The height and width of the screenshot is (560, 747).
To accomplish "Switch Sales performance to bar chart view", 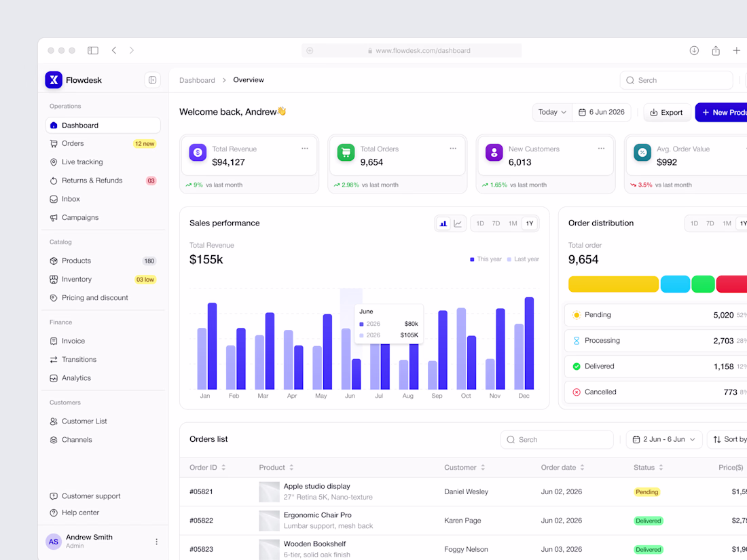I will (x=443, y=223).
